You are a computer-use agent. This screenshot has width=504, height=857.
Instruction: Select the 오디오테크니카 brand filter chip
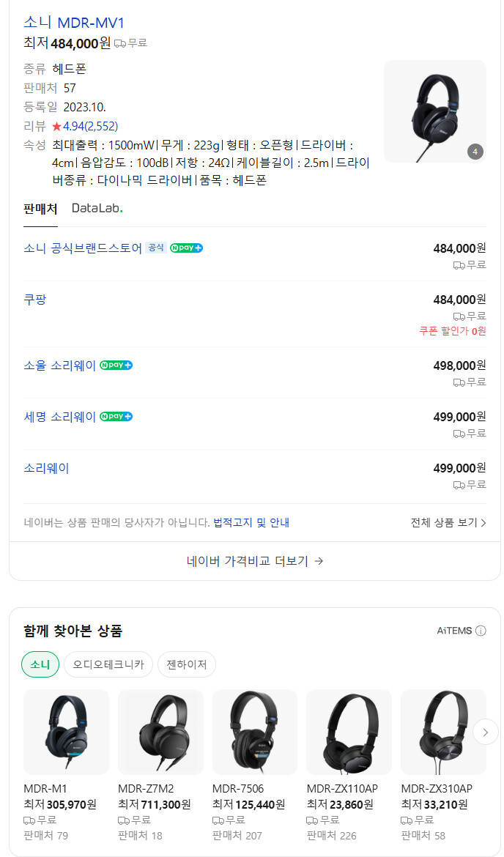click(x=108, y=664)
